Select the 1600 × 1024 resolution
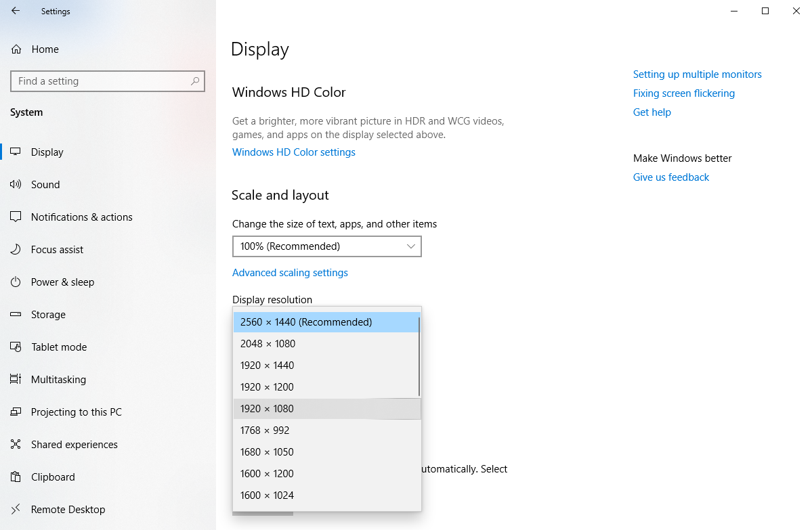The image size is (812, 530). [327, 495]
